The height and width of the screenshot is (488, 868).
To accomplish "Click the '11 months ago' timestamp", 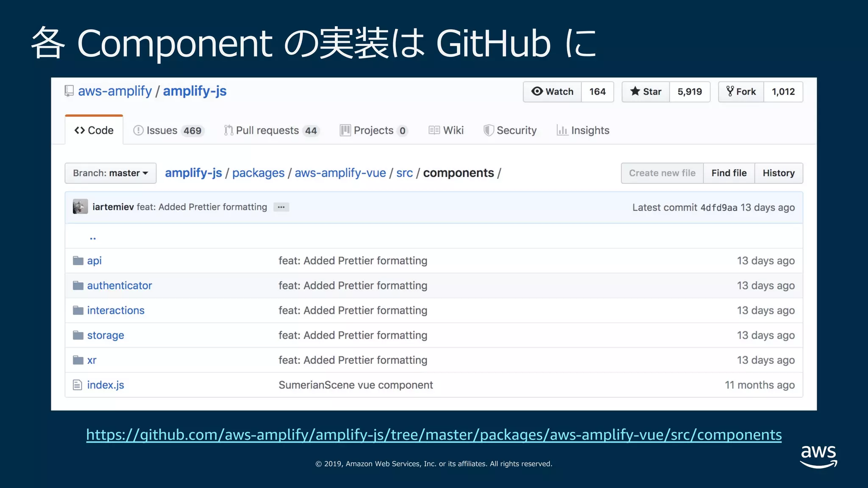I will point(759,385).
